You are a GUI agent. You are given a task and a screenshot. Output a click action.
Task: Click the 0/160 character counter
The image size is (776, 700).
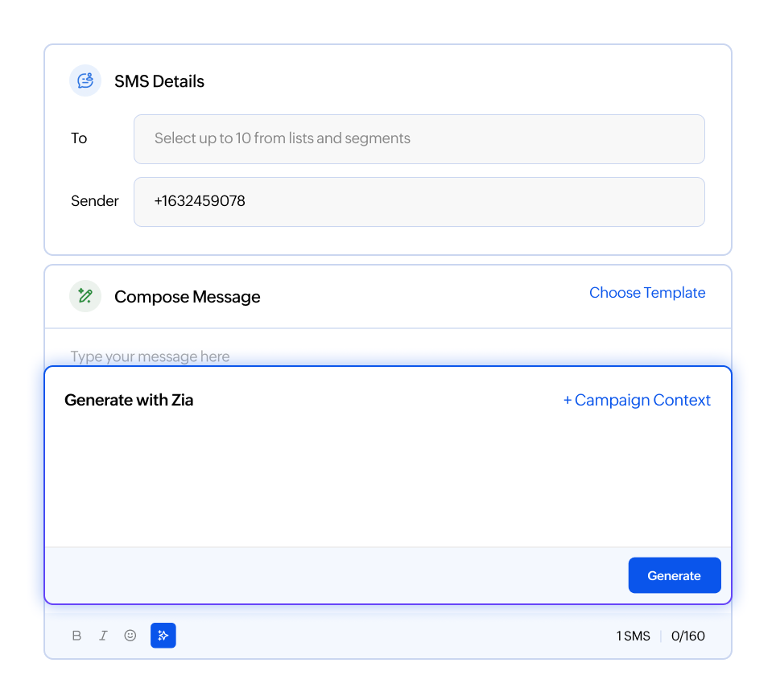pyautogui.click(x=688, y=636)
